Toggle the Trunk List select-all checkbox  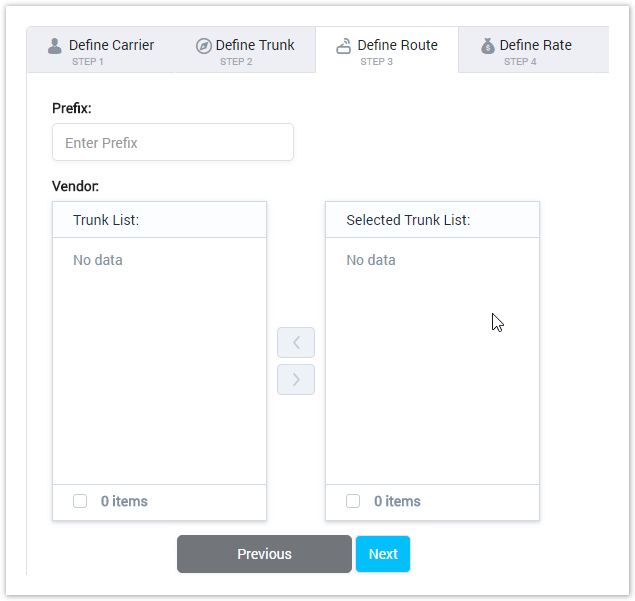click(x=80, y=501)
